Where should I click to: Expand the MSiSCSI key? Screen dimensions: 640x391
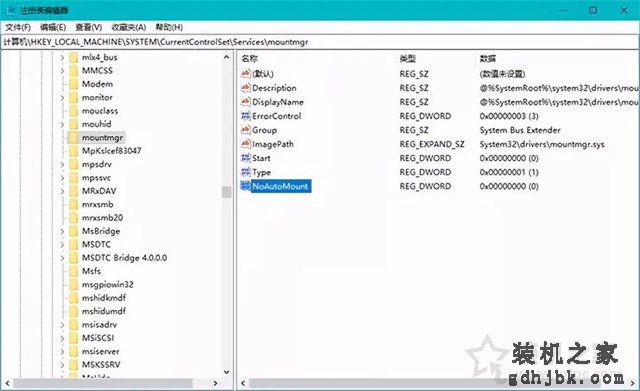62,338
